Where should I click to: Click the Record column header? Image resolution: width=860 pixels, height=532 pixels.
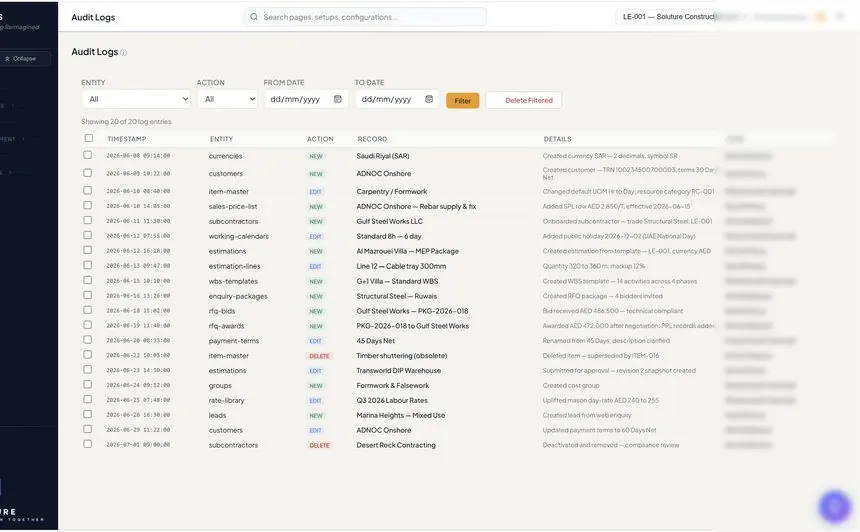(x=372, y=139)
